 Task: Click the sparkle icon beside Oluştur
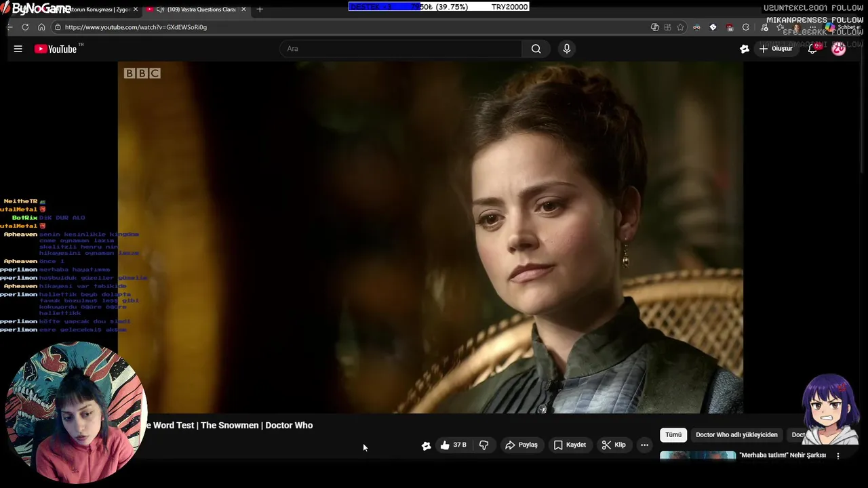coord(745,49)
